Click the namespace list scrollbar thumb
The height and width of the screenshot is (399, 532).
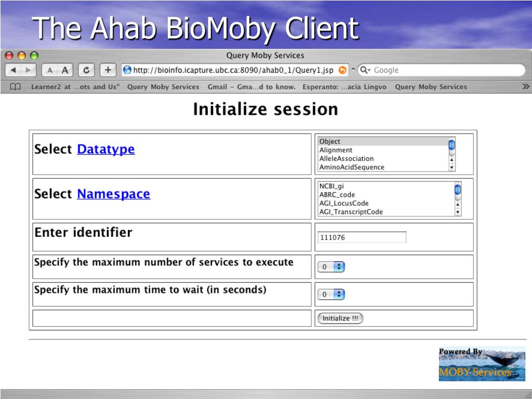click(x=458, y=190)
